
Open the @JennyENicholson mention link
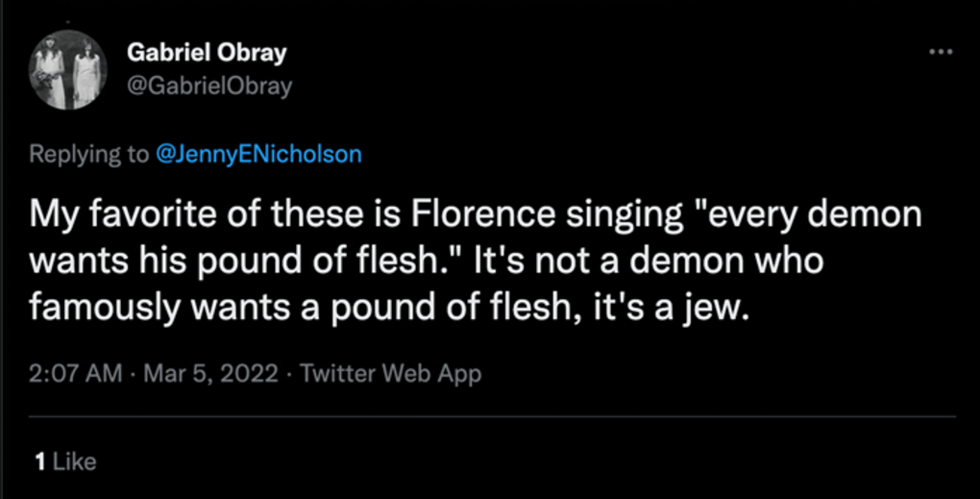tap(258, 154)
